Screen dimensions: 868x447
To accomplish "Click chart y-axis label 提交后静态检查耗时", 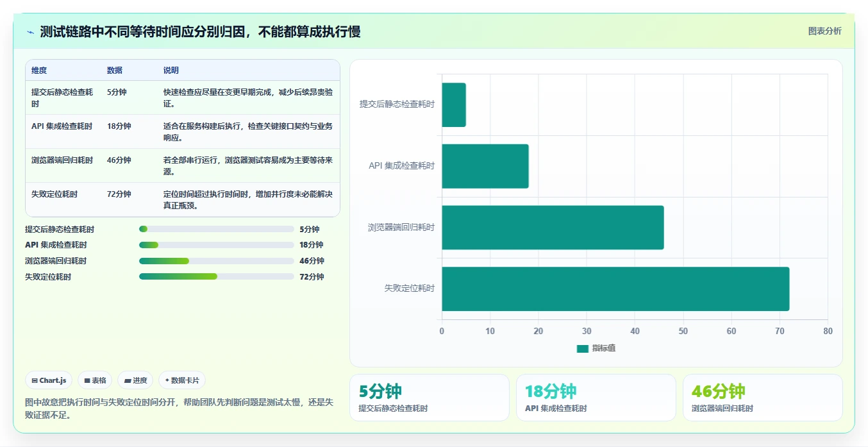I will (x=397, y=105).
